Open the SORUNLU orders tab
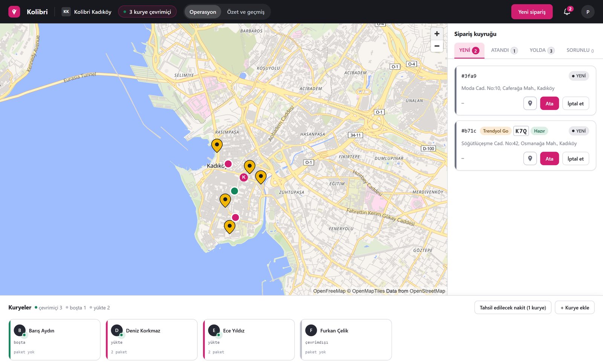The image size is (603, 364). pos(580,50)
